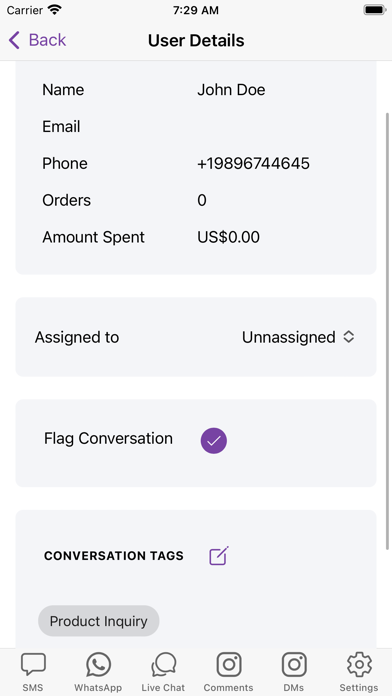Open the Live Chat tab icon

[163, 664]
